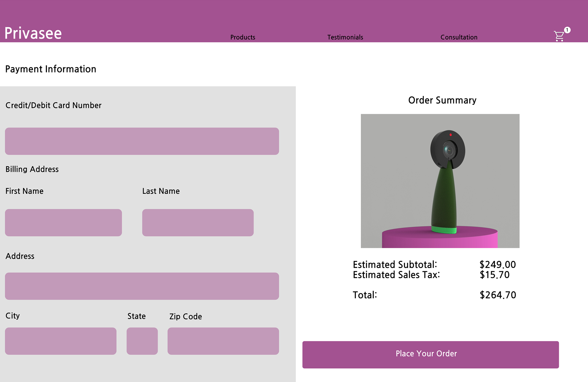
Task: Click the Billing Address label
Action: (32, 169)
